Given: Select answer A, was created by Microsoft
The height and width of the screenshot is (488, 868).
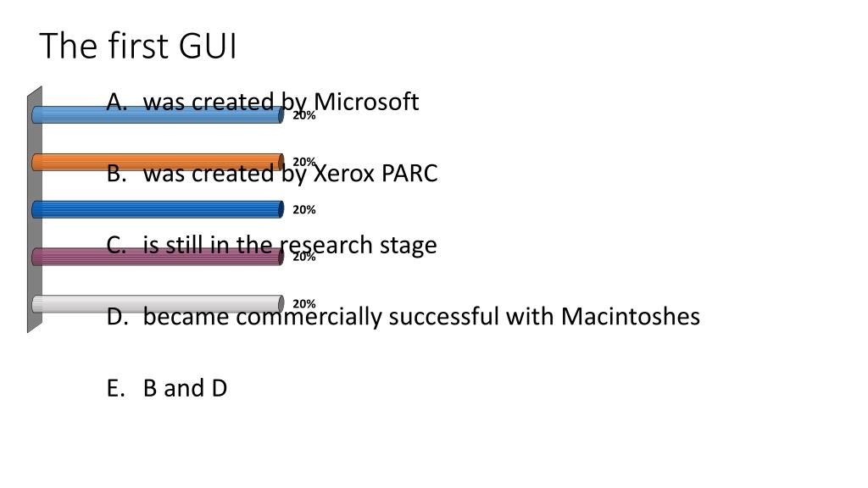Looking at the screenshot, I should click(263, 102).
